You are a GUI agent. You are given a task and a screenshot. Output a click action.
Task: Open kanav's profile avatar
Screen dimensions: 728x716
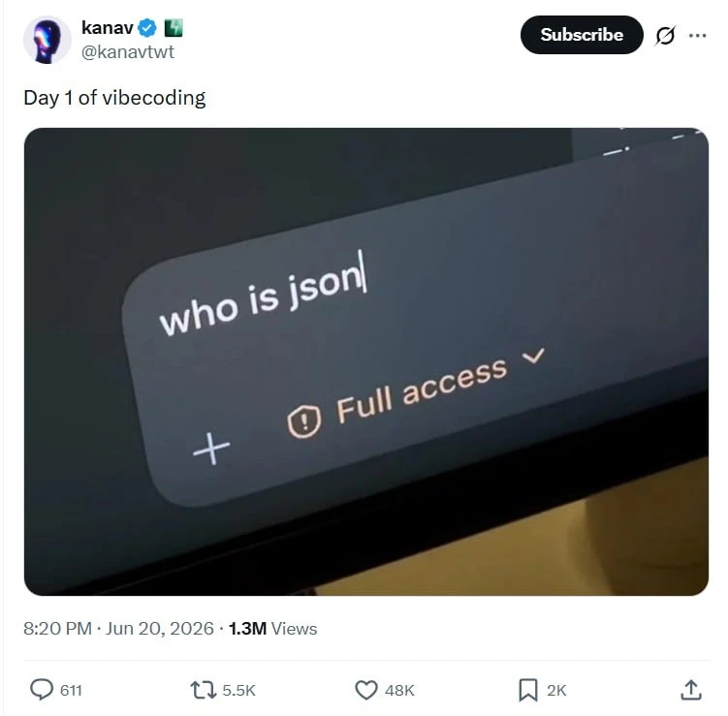47,40
